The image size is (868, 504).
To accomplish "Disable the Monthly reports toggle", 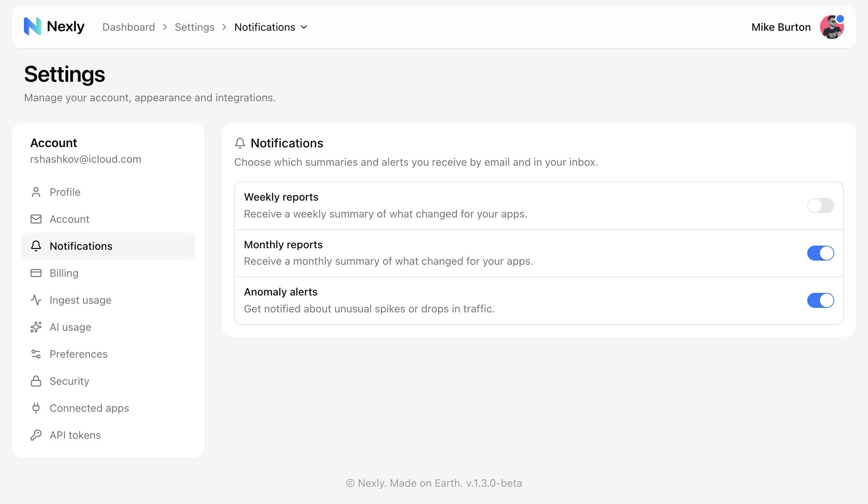I will pos(821,253).
